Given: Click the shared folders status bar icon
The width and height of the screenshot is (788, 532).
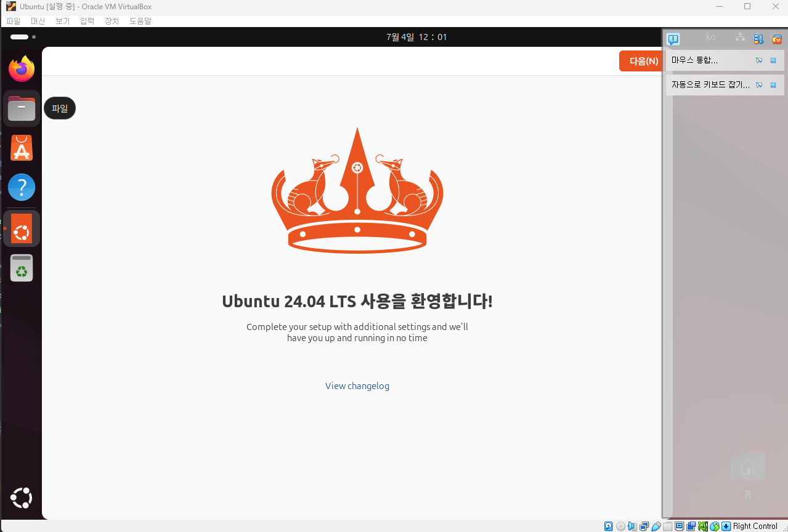Looking at the screenshot, I should pos(667,526).
